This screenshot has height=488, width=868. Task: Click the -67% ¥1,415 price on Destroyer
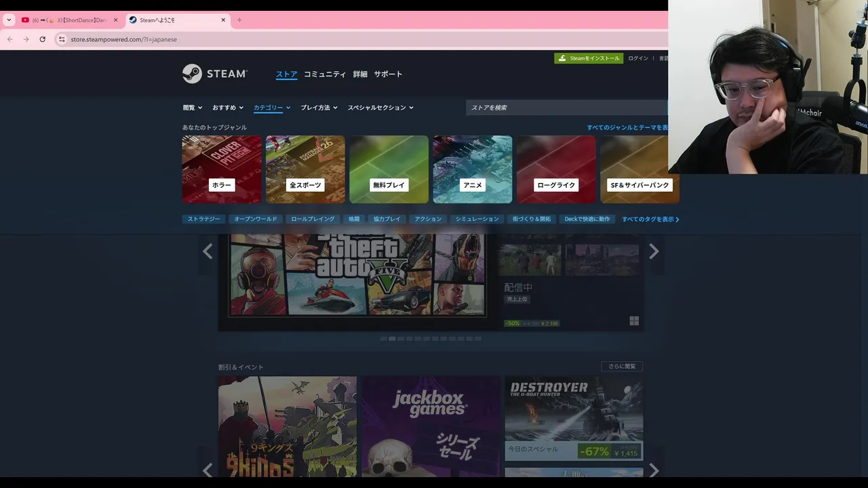(x=609, y=451)
